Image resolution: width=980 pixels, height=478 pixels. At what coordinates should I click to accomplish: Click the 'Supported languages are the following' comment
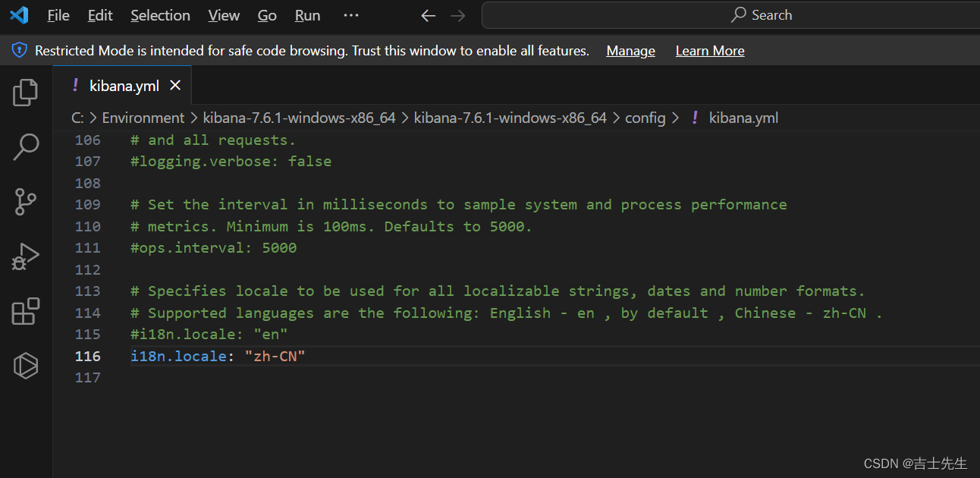tap(507, 313)
